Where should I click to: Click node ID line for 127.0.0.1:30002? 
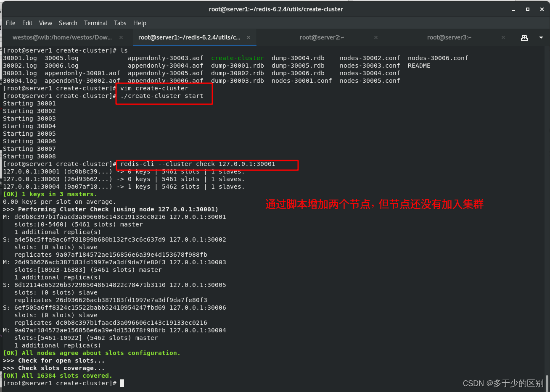[114, 239]
